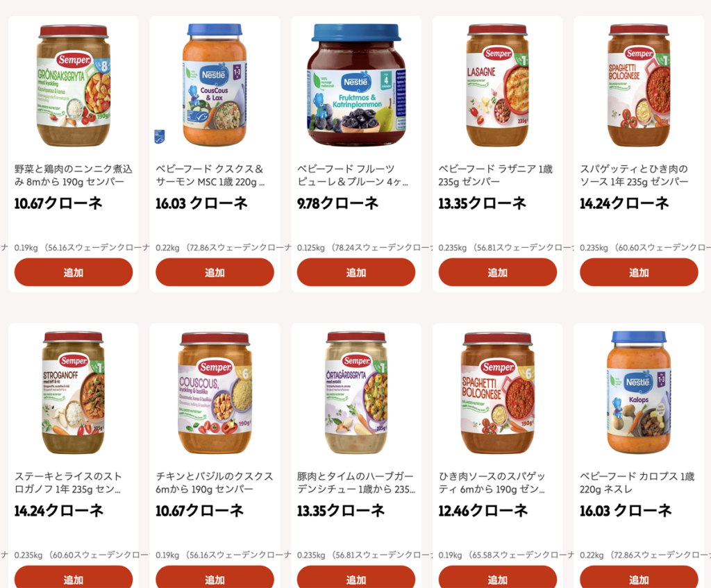Screen dimensions: 711x588
Task: Add the Nestlé couscous salmon to cart
Action: [215, 272]
